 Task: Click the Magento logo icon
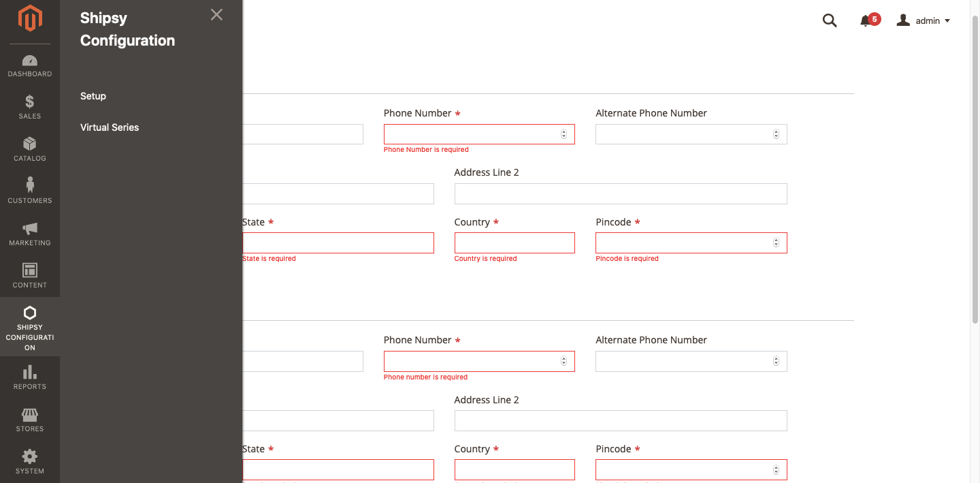tap(30, 18)
